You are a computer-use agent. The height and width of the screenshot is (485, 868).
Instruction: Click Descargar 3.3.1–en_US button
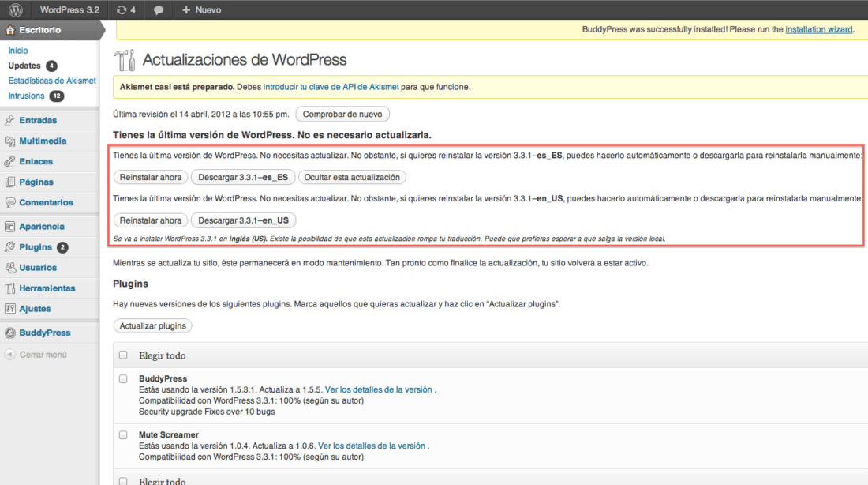pyautogui.click(x=243, y=220)
